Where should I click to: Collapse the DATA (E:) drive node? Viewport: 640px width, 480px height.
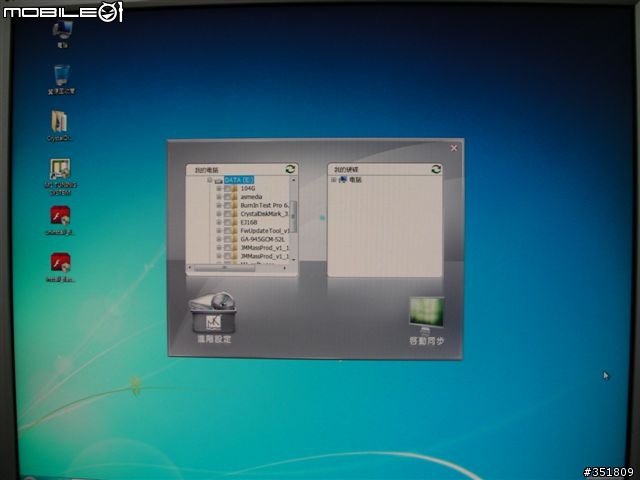209,180
